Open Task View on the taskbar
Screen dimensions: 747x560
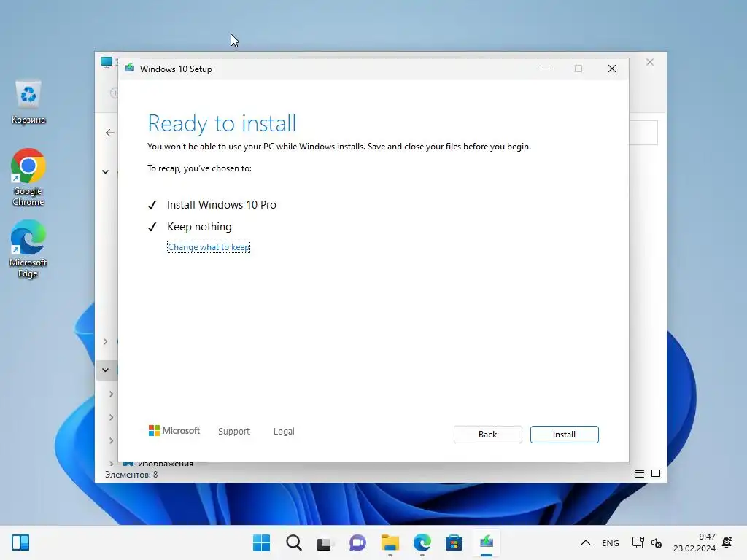tap(325, 542)
